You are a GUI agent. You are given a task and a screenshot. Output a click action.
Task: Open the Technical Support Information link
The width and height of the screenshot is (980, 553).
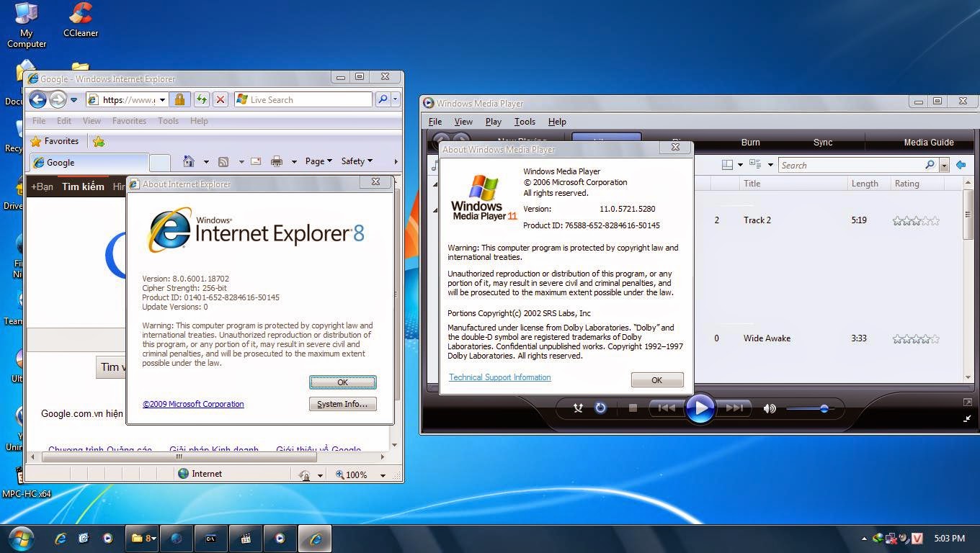(499, 377)
